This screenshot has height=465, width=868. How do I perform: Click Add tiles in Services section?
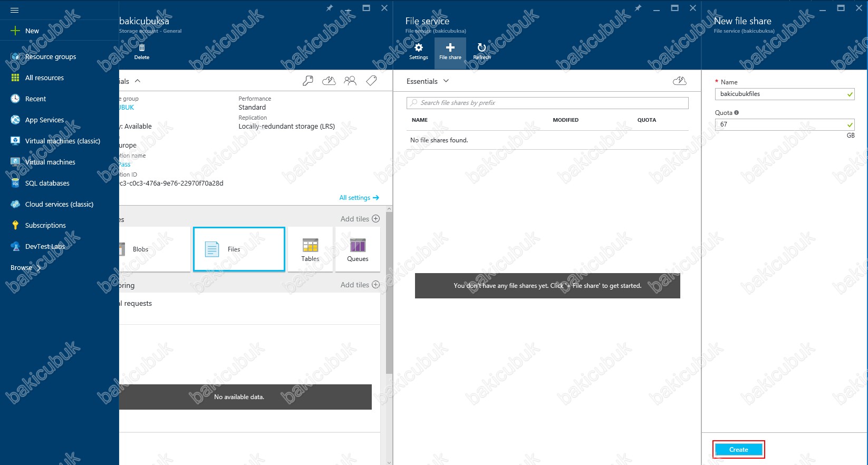coord(360,219)
